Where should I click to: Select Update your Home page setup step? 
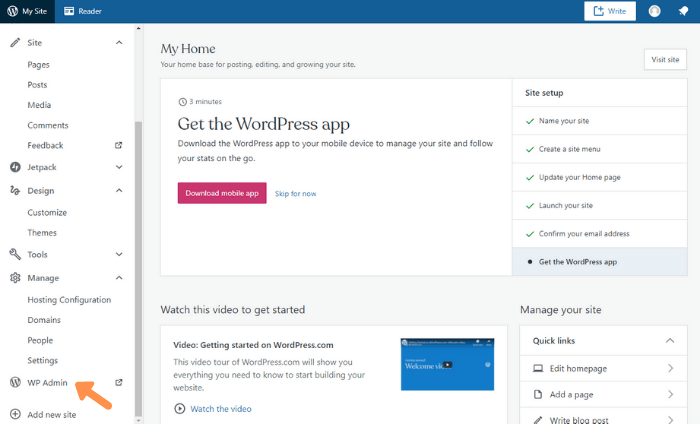pos(600,177)
